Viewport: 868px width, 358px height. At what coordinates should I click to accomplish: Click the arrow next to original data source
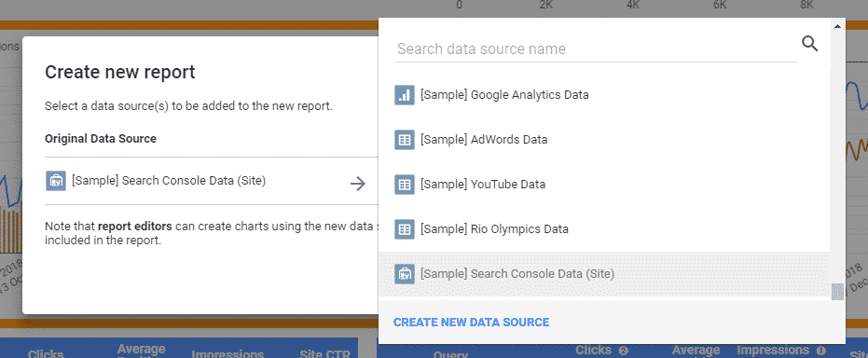[x=358, y=184]
